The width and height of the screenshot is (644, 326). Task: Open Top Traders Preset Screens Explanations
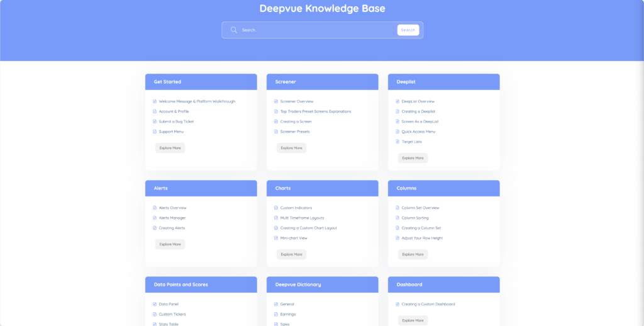click(316, 111)
